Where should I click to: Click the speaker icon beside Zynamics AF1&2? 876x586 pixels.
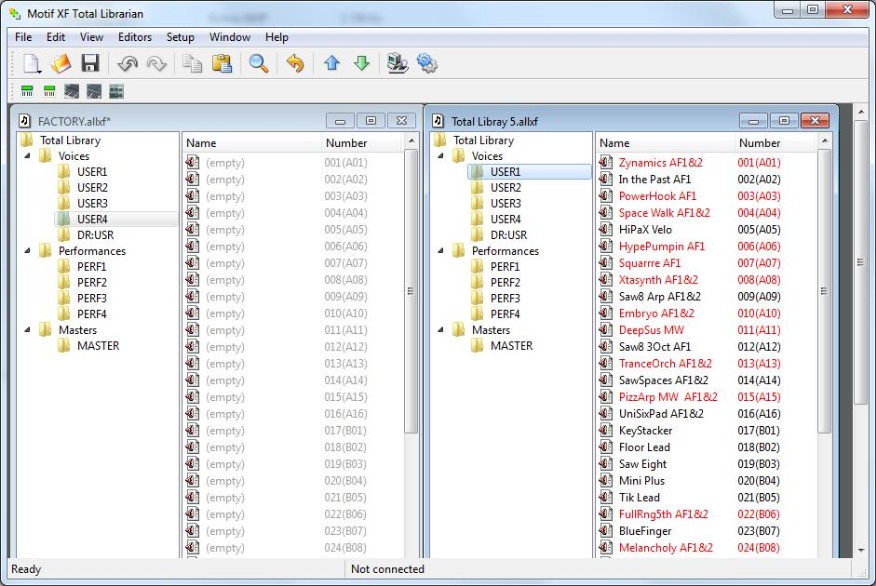pos(606,163)
